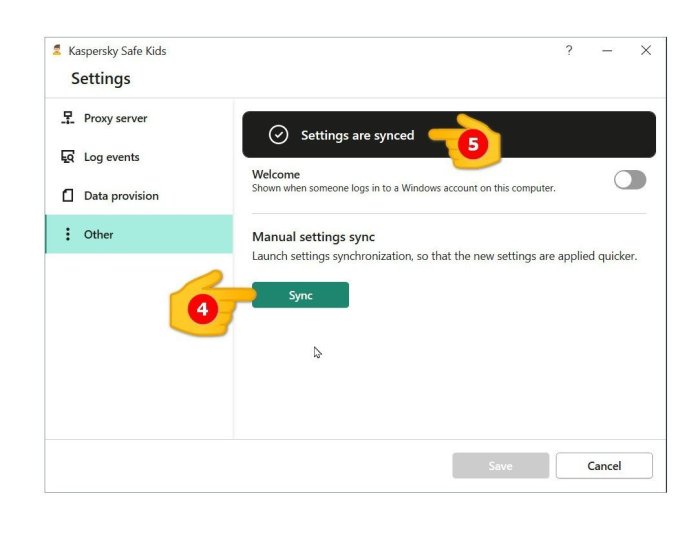Cancel the settings changes
This screenshot has width=700, height=536.
[604, 465]
